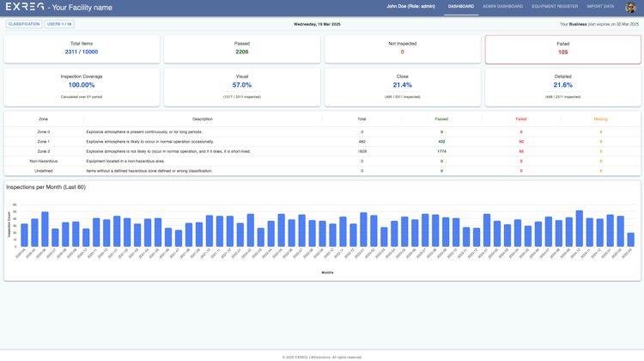The height and width of the screenshot is (361, 644).
Task: Click the Total column header
Action: (361, 119)
